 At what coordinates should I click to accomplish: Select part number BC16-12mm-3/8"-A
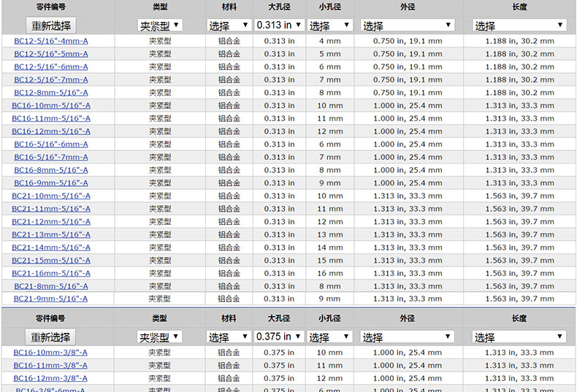(x=51, y=378)
